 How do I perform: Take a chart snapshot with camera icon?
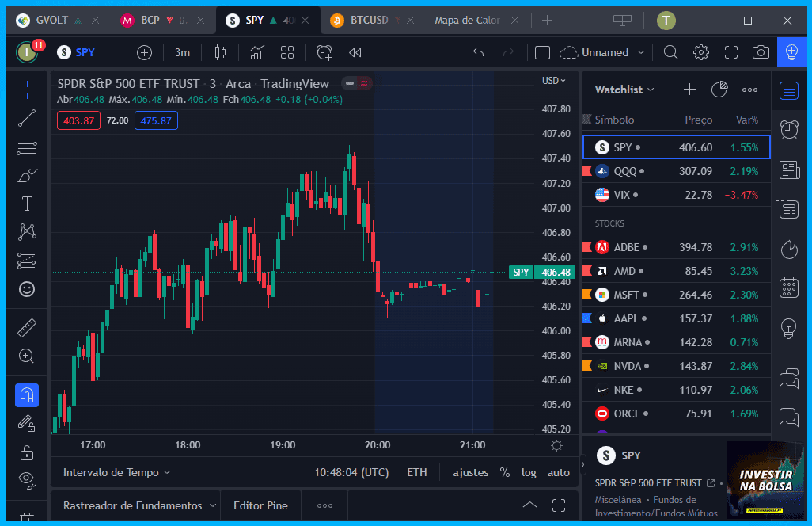(761, 52)
